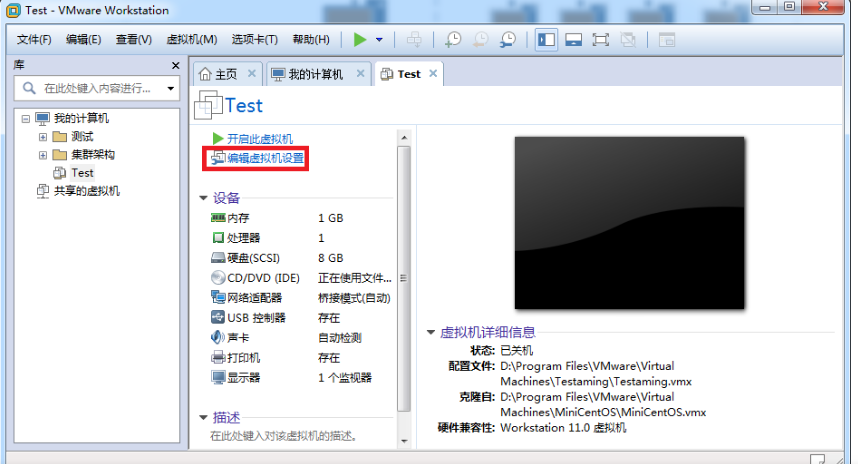Collapse the 虚拟机详细信息 section
The height and width of the screenshot is (464, 858).
tap(431, 332)
